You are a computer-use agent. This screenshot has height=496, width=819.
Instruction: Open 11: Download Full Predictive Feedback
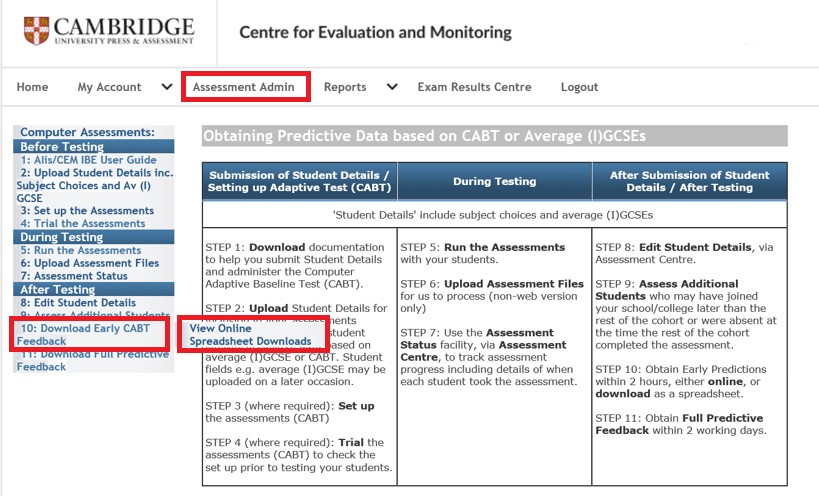click(92, 360)
